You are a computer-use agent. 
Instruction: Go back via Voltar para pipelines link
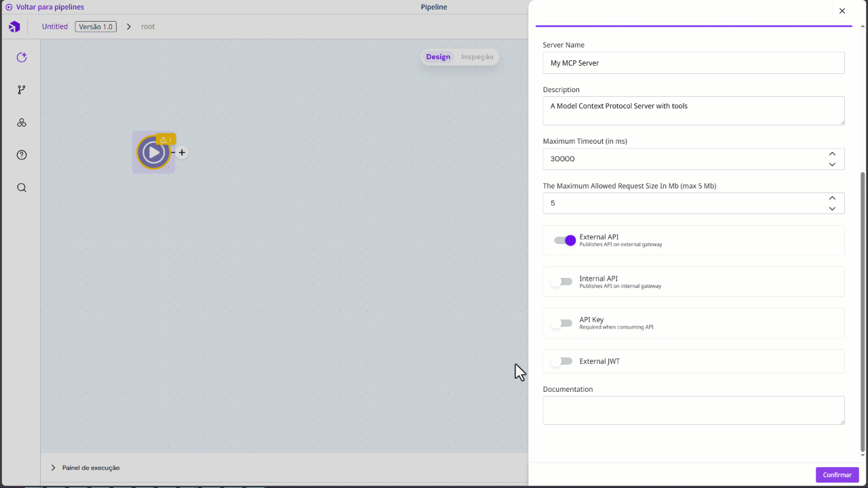pyautogui.click(x=45, y=7)
